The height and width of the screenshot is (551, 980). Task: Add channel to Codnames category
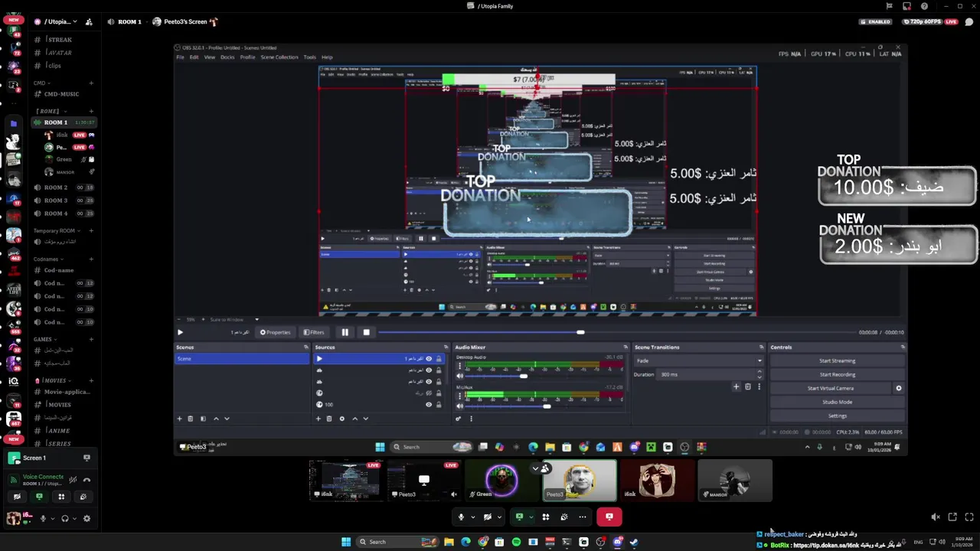(91, 259)
